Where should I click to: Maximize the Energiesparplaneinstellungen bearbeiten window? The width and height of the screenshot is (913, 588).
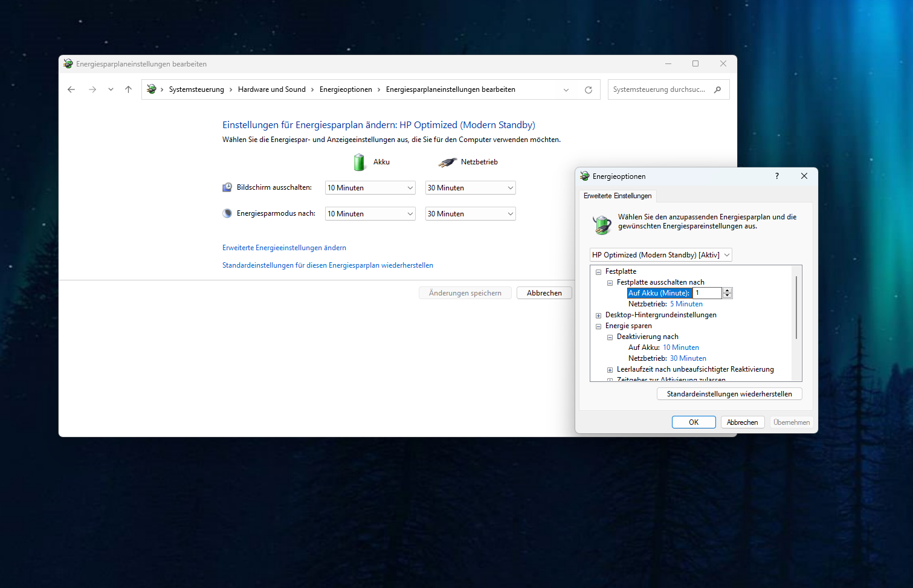[695, 63]
